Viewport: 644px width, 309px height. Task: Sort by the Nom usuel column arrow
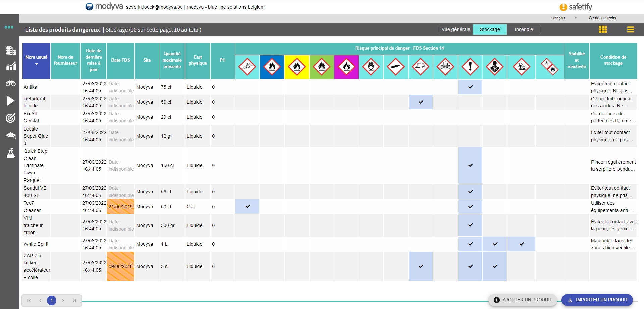[x=36, y=64]
